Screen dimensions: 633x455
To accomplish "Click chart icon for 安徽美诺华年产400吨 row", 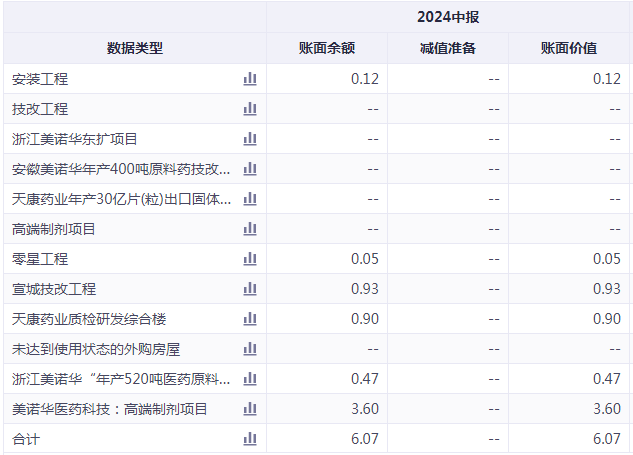I will [250, 169].
